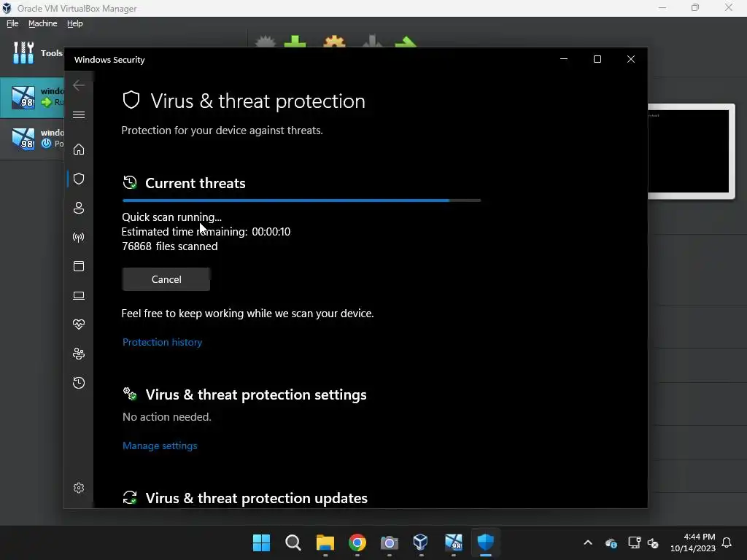Click the 76868 files scanned text
The image size is (747, 560).
coord(169,246)
